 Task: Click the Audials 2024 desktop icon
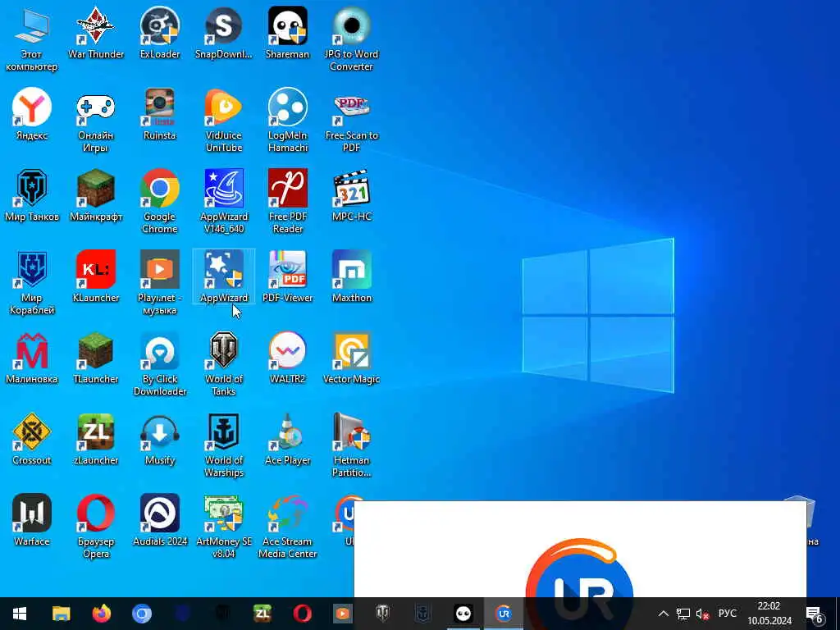pos(160,519)
